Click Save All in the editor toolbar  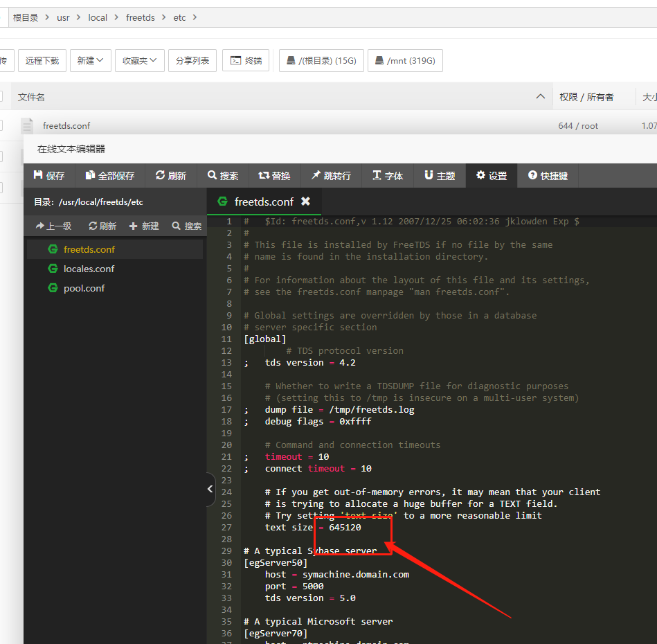(110, 176)
